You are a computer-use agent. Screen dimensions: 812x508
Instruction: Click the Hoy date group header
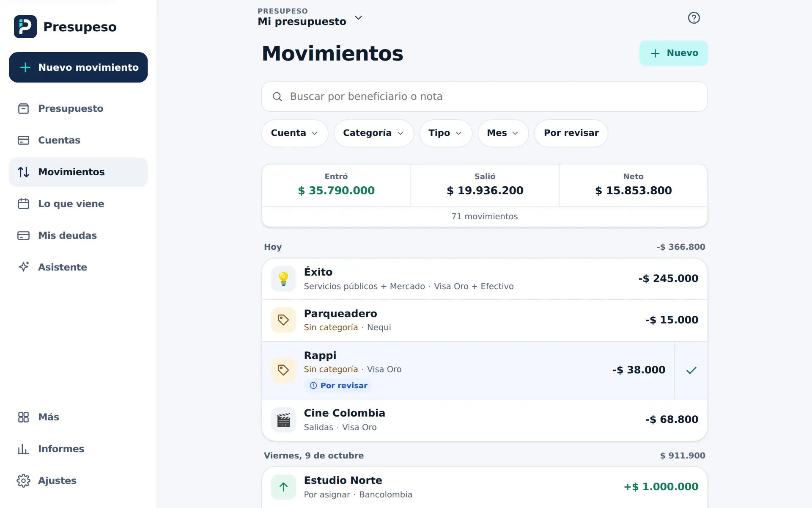tap(273, 247)
